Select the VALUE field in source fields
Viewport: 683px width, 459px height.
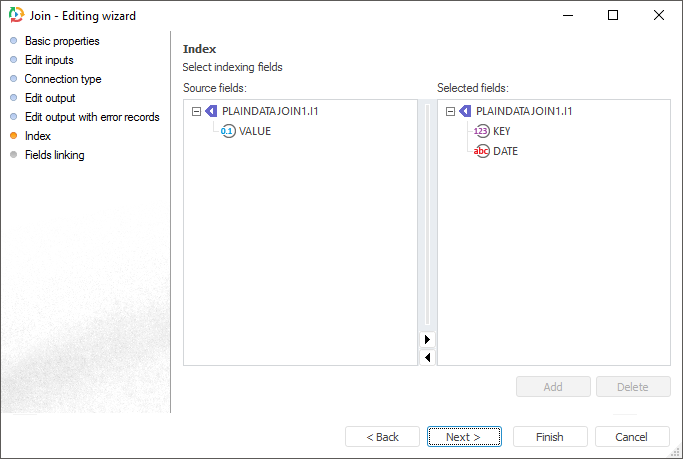(255, 131)
